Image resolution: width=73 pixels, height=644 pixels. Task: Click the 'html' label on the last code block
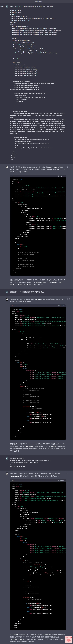point(13,480)
